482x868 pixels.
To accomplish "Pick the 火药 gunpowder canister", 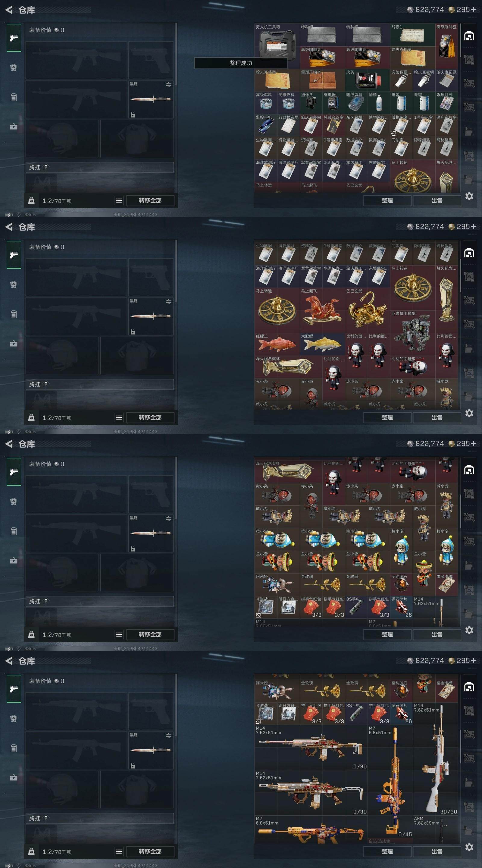I will [368, 80].
